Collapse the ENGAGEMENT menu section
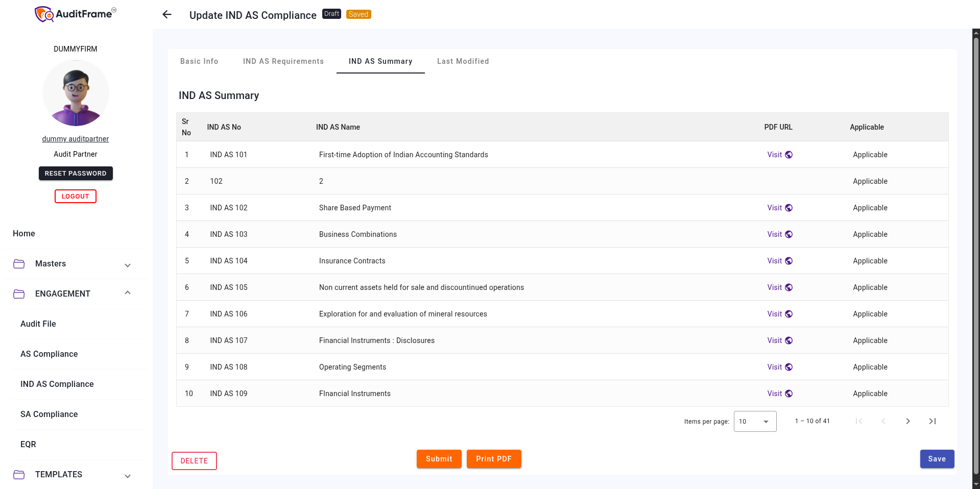Viewport: 980px width, 489px height. tap(128, 293)
